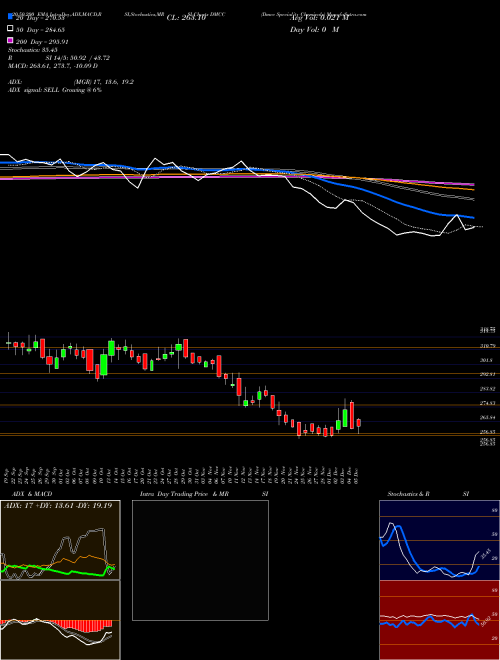Click the first date label '19 Sep' on axis

pos(8,475)
